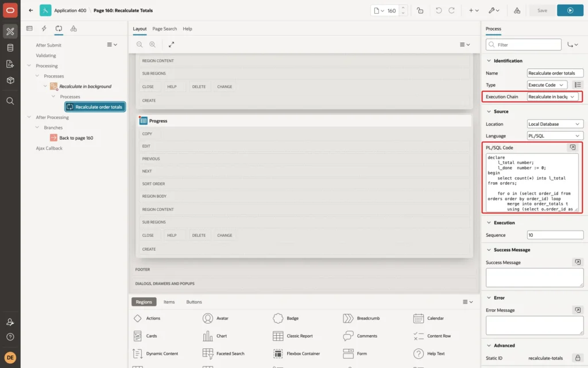Expand the layout pane to full width

point(171,44)
